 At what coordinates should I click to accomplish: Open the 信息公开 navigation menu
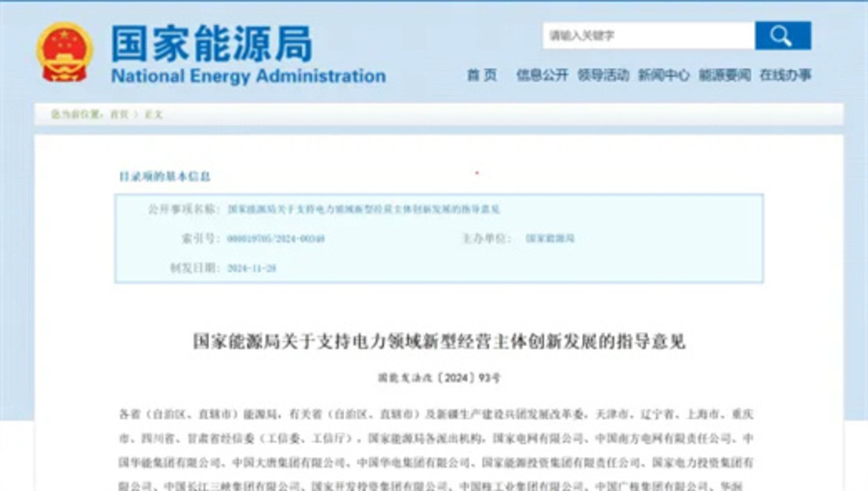pos(542,75)
